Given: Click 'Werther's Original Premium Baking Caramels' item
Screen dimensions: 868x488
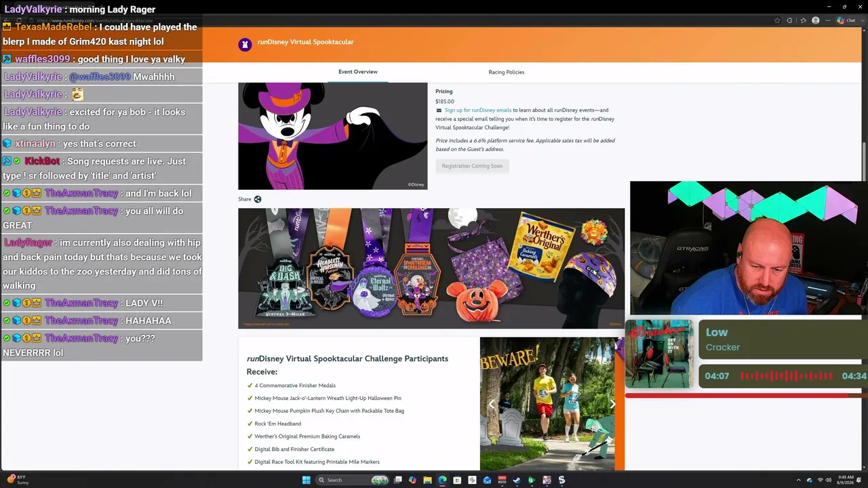Looking at the screenshot, I should 307,436.
